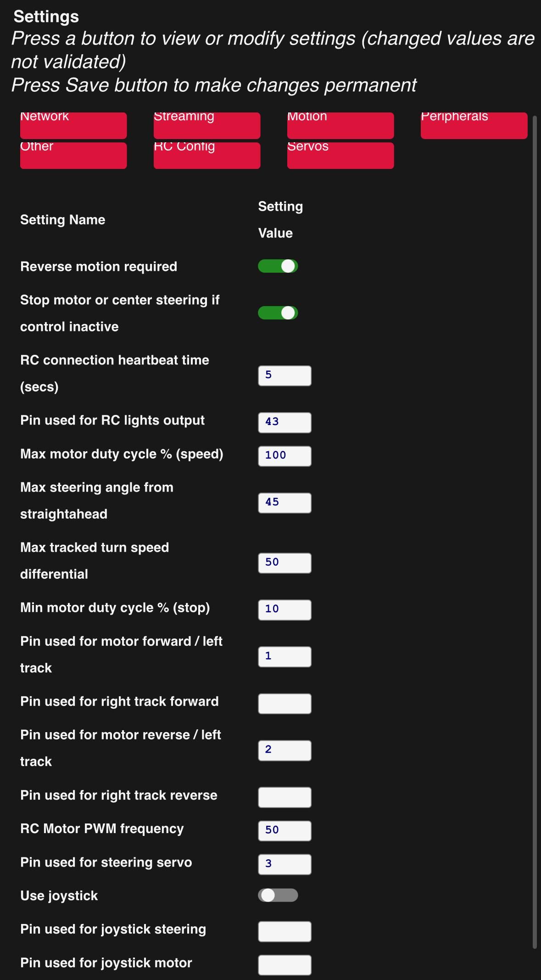Select the RC Motor PWM frequency field
Screen dimensions: 541x980
(x=284, y=831)
